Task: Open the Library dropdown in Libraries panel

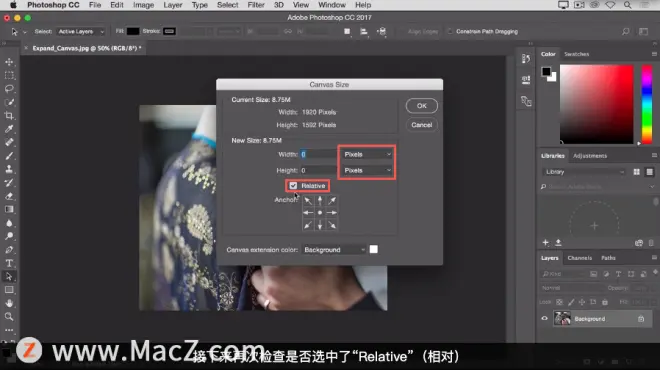Action: coord(583,172)
